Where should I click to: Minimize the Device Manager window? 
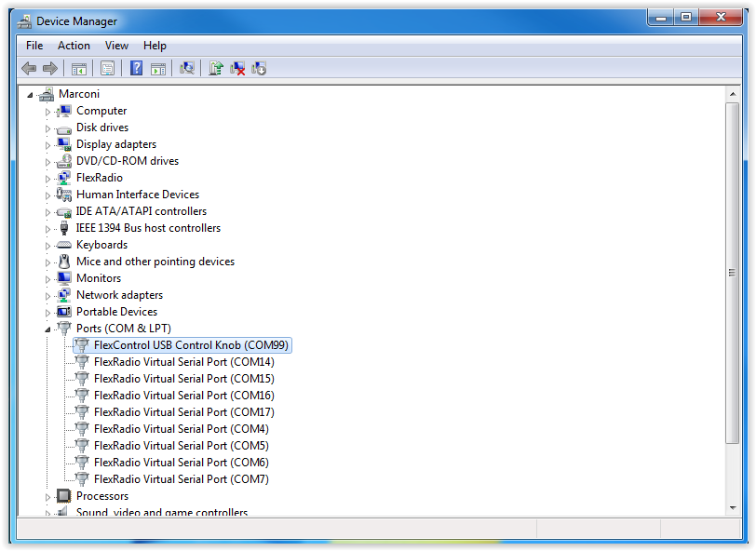(x=660, y=18)
